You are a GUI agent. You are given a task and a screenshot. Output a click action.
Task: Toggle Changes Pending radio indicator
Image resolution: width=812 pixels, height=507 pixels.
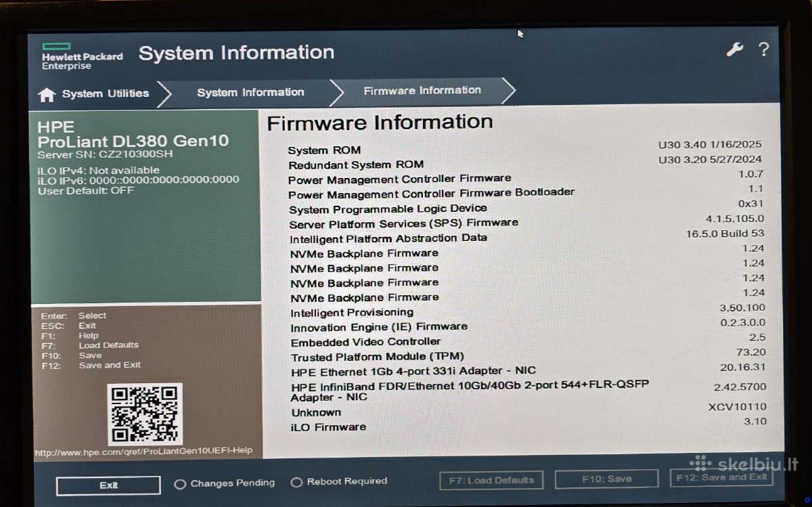coord(180,484)
